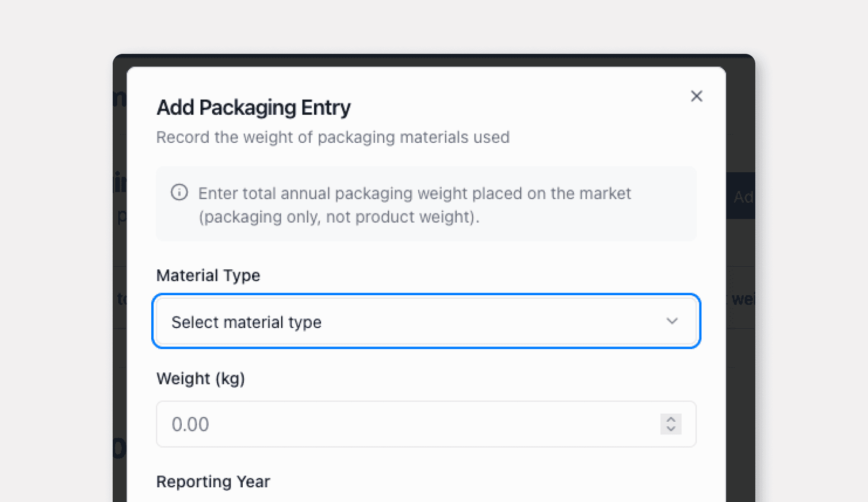Click the partially hidden "Ad" button behind dialog

(742, 197)
